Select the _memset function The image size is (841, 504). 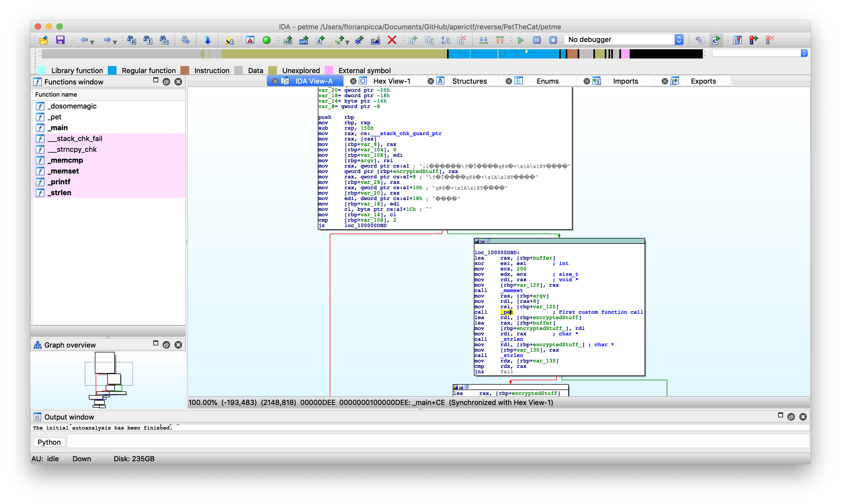109,171
